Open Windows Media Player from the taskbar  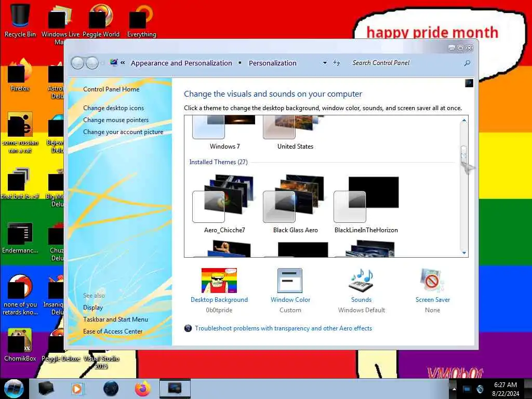pyautogui.click(x=77, y=389)
